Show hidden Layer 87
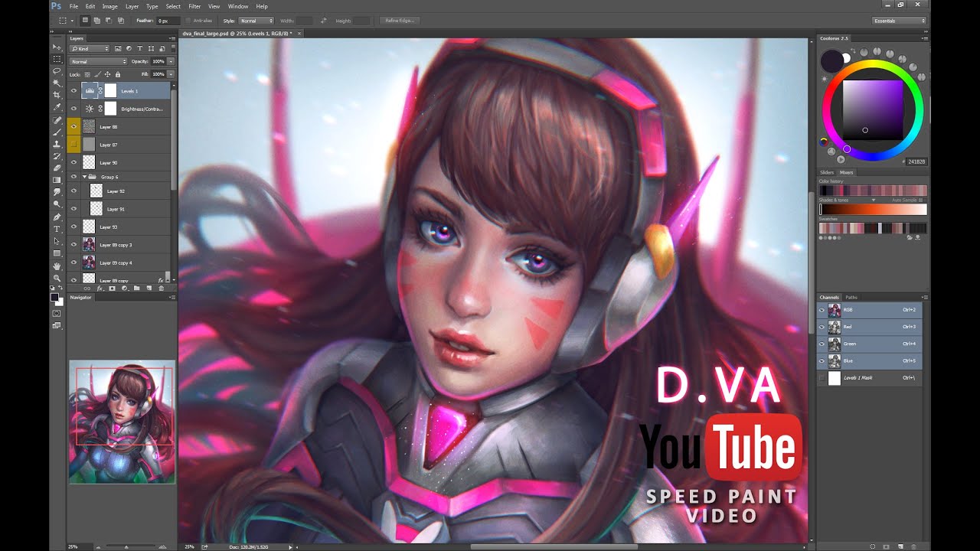 pos(74,144)
